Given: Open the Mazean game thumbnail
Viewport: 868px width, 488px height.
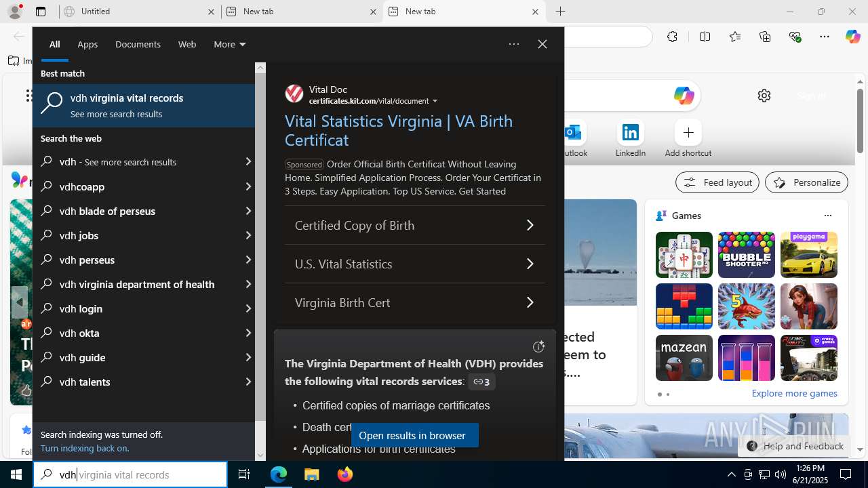Looking at the screenshot, I should coord(684,358).
